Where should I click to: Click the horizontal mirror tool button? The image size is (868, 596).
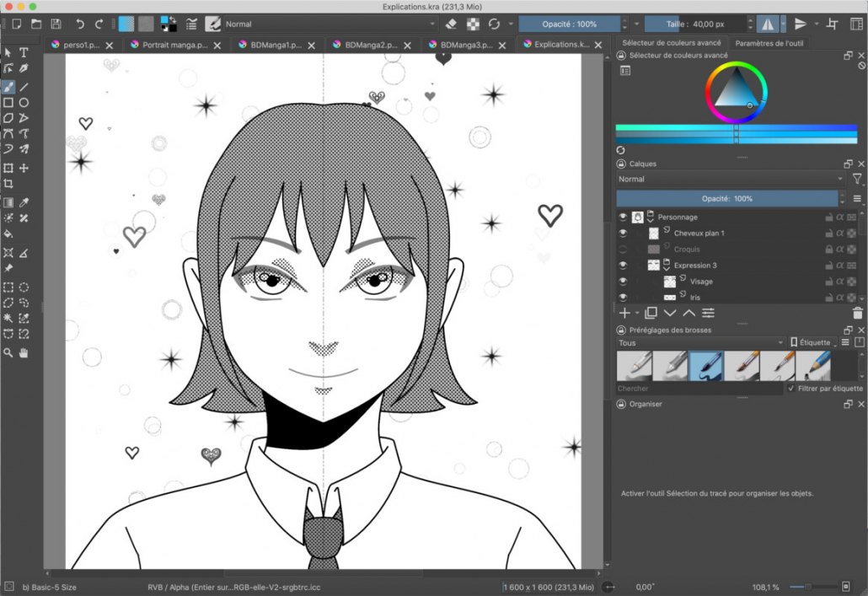(x=767, y=24)
